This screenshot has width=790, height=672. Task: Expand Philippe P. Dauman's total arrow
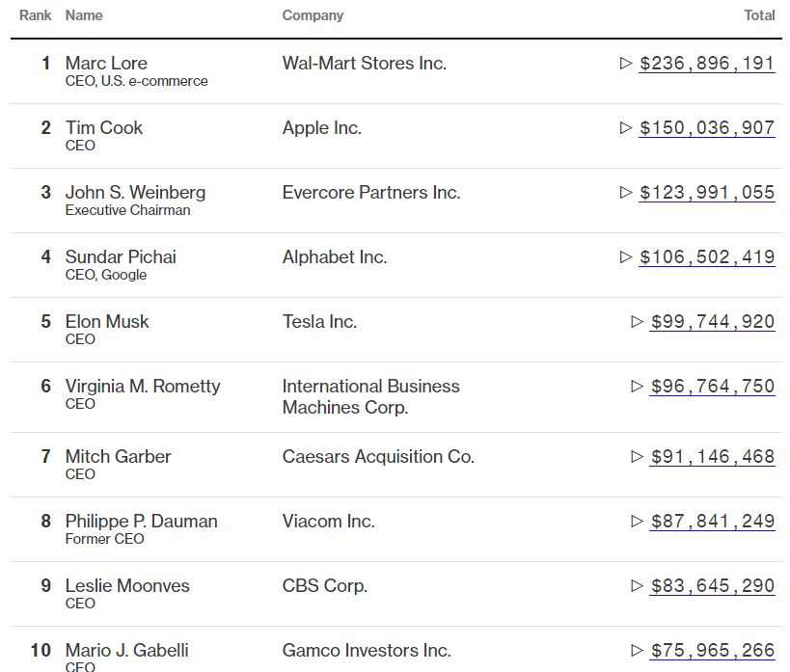point(638,521)
